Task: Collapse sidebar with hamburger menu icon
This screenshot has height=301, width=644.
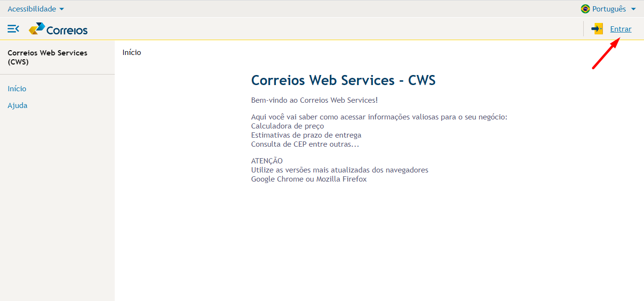Action: [x=13, y=29]
